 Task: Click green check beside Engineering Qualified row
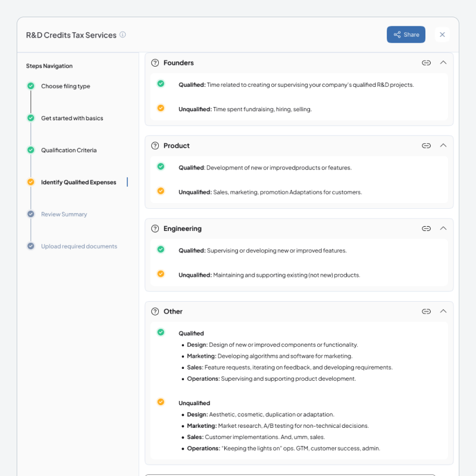point(161,249)
